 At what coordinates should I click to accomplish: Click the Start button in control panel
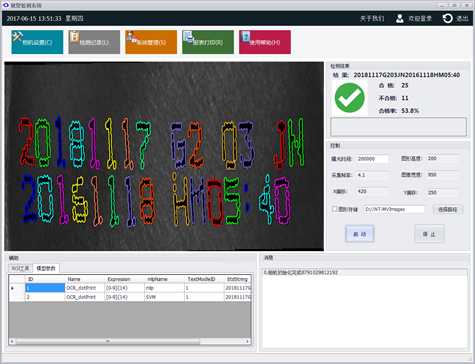point(359,234)
